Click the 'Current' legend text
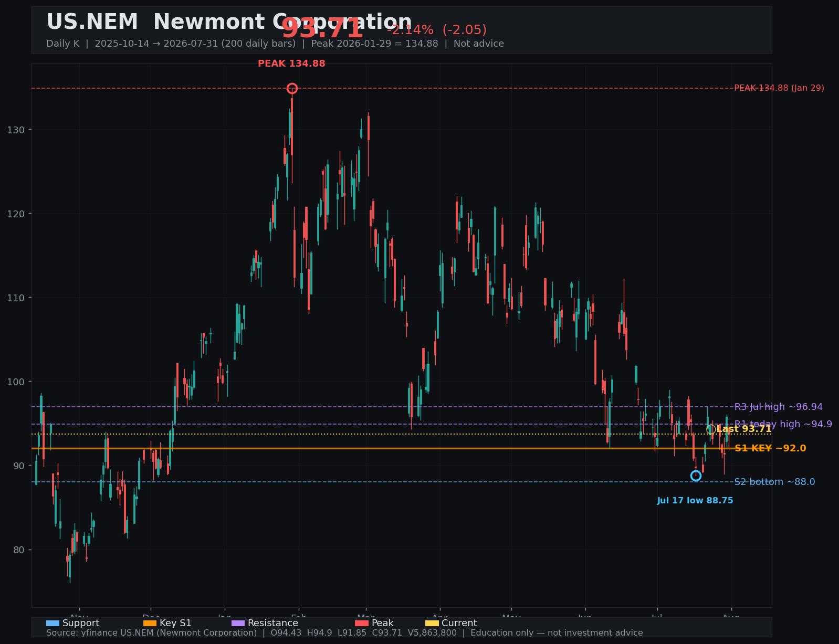 pos(459,623)
